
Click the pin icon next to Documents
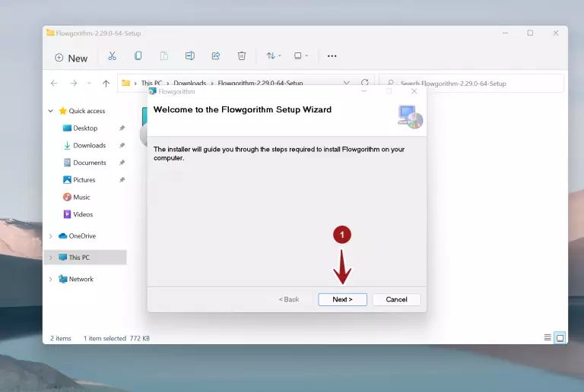122,163
